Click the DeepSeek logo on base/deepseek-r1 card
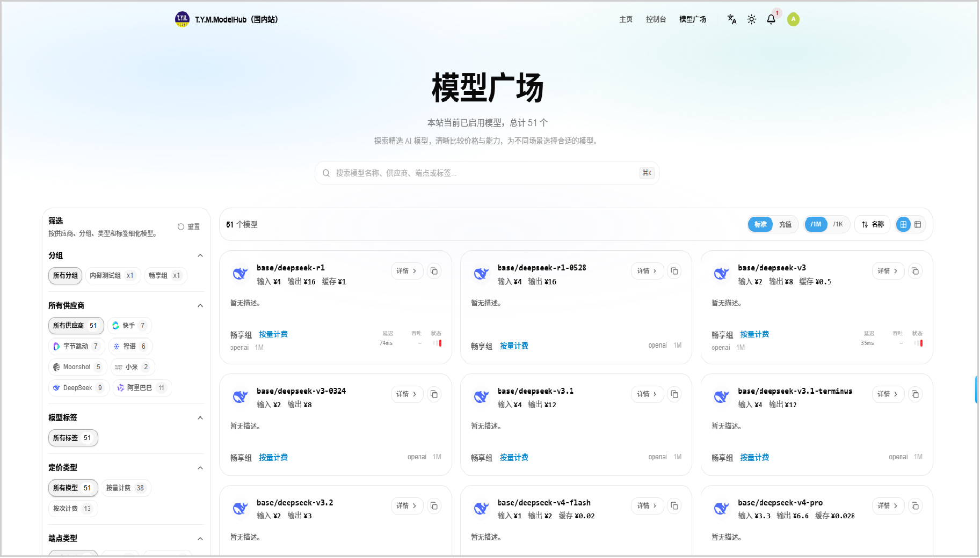Viewport: 980px width, 558px height. coord(240,274)
